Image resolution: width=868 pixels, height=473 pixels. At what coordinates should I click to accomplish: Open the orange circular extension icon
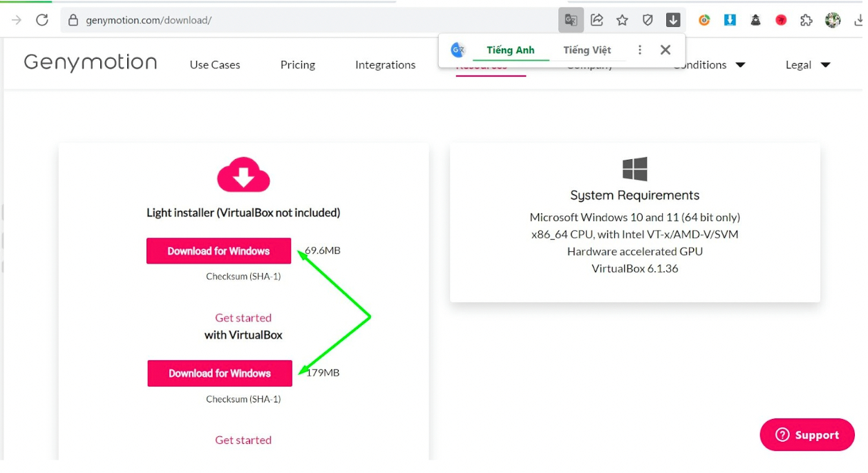point(704,20)
